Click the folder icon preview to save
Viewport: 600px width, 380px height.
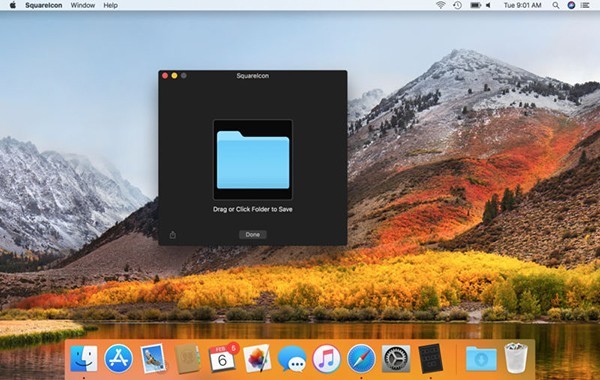coord(253,160)
